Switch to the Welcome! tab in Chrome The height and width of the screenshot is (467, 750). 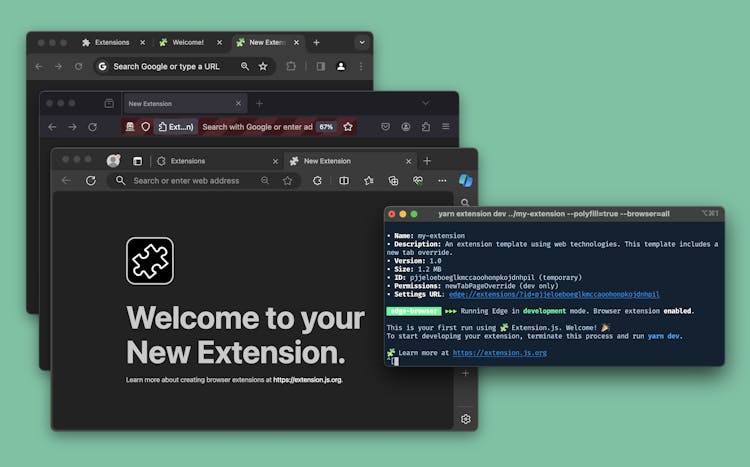click(188, 43)
